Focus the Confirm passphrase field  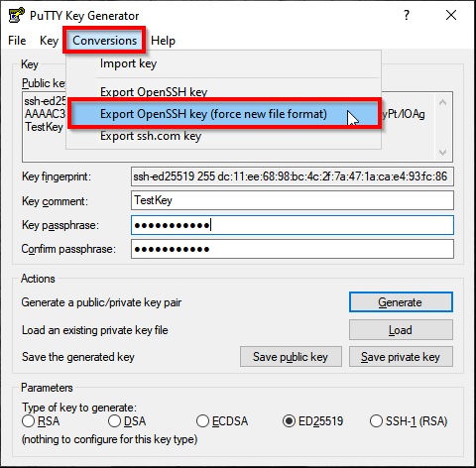pos(293,249)
